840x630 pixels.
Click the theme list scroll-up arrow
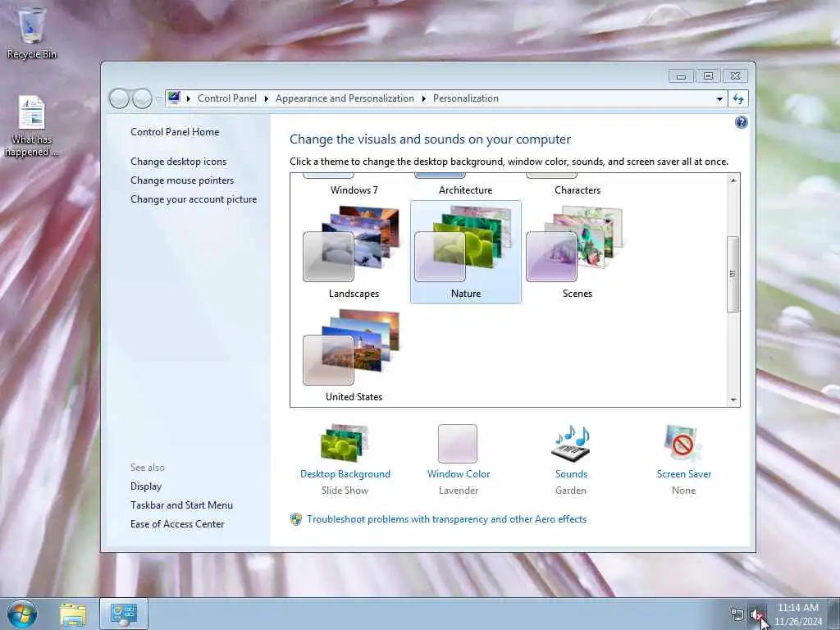tap(733, 180)
